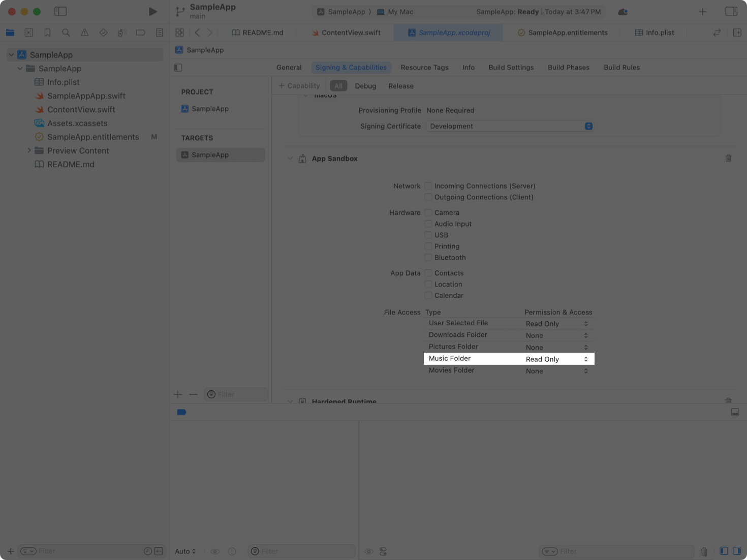Image resolution: width=747 pixels, height=560 pixels.
Task: Open the Find navigator magnifier icon
Action: (x=66, y=33)
